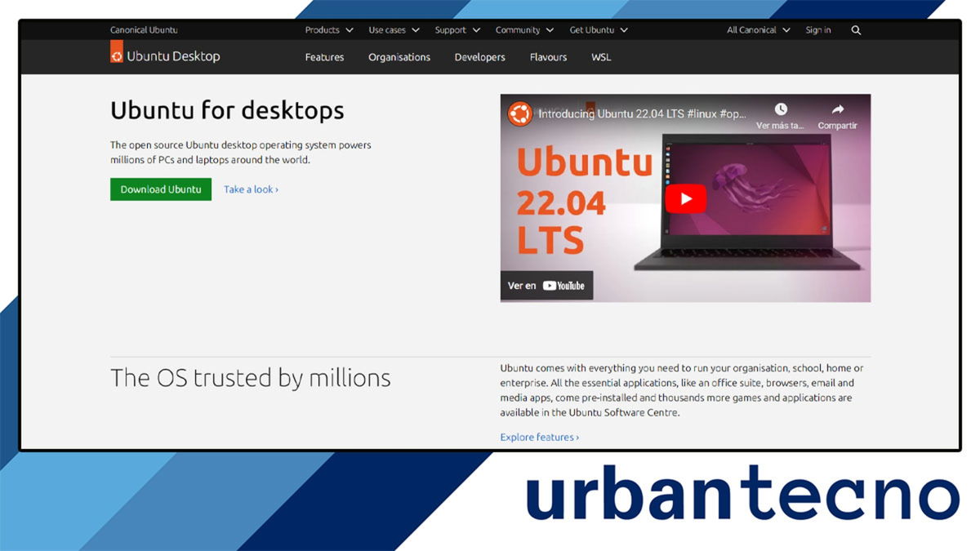This screenshot has height=551, width=980.
Task: Open the Organisations tab
Action: [399, 57]
